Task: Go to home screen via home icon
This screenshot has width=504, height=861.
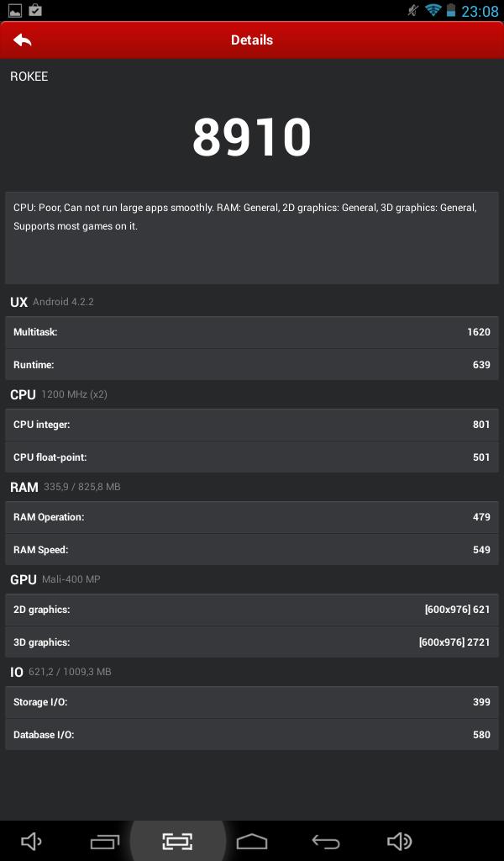Action: pos(252,841)
